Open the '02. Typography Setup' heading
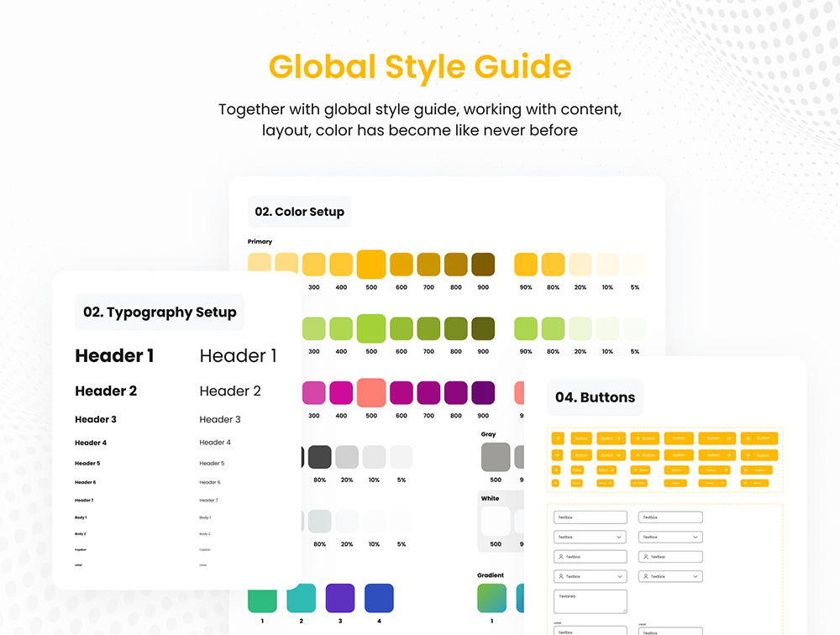840x635 pixels. pos(160,312)
